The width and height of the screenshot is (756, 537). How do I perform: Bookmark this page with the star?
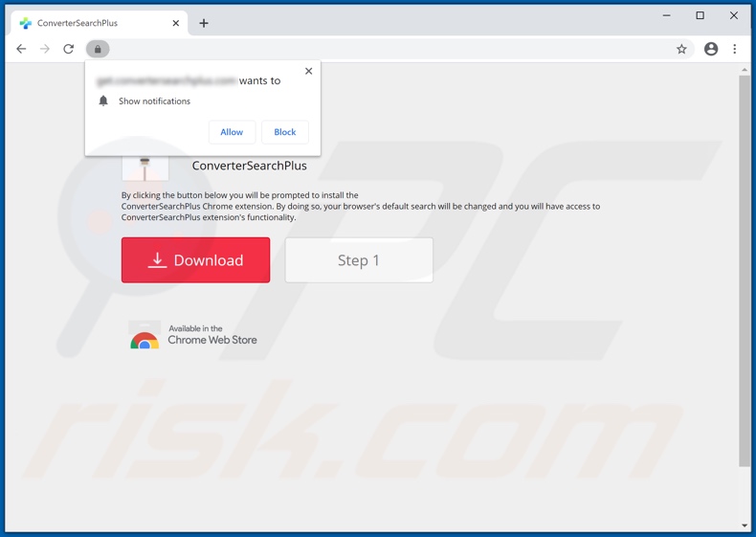point(681,49)
